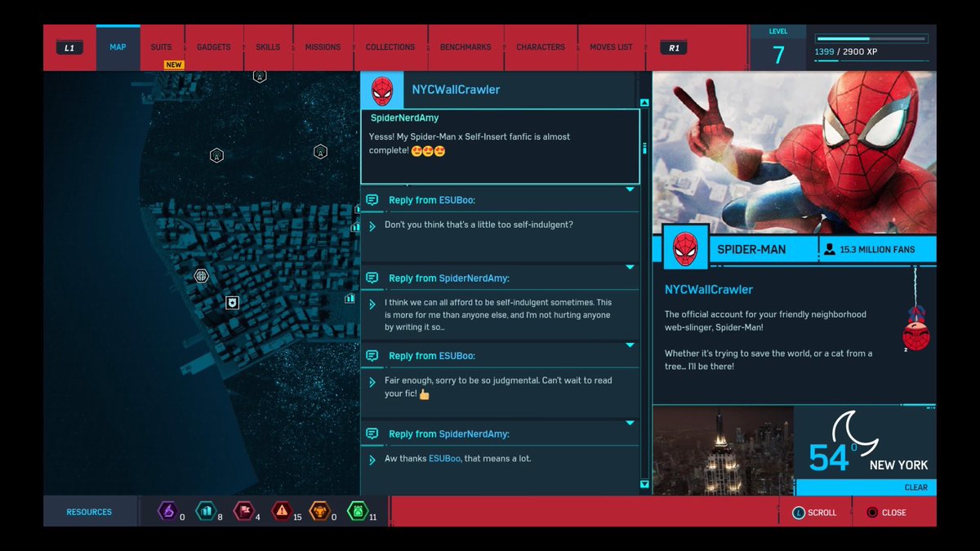980x551 pixels.
Task: Collapse the ESUBoo 'Fair enough' reply with its arrow
Action: (x=630, y=344)
